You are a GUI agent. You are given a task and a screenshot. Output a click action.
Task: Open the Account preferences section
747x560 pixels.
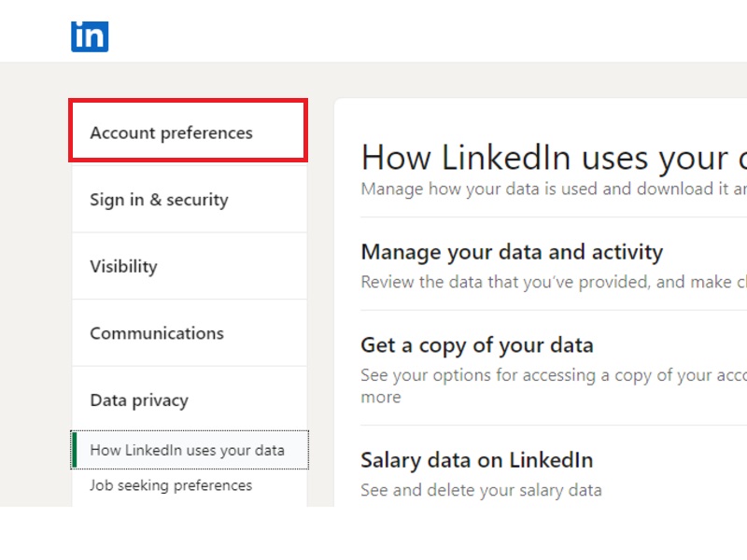coord(171,133)
